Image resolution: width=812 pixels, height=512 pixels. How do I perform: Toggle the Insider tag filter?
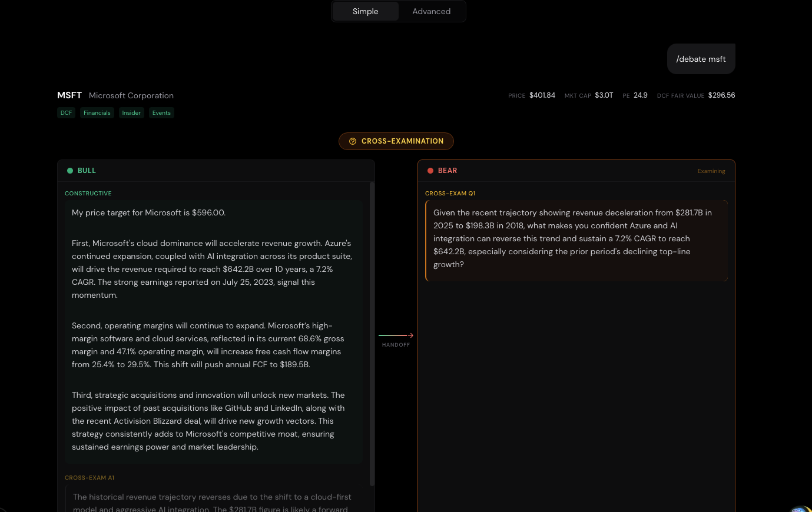131,112
